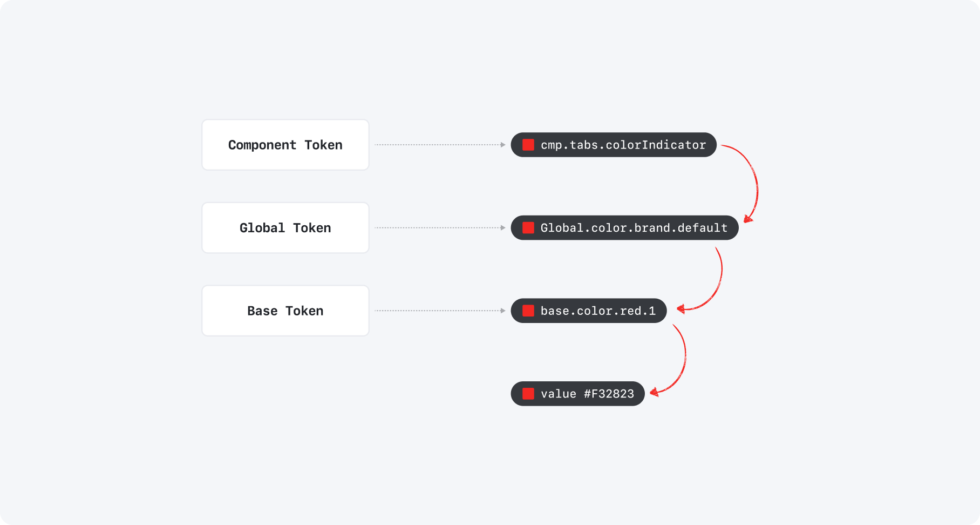Click the base.color.red.1 label text
The height and width of the screenshot is (525, 980).
[x=598, y=311]
